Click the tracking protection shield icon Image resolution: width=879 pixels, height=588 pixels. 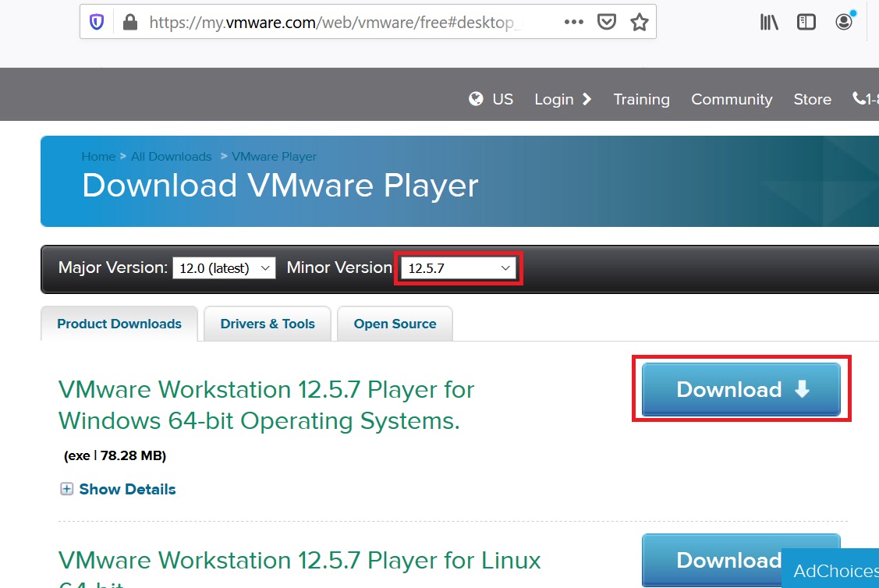point(97,22)
